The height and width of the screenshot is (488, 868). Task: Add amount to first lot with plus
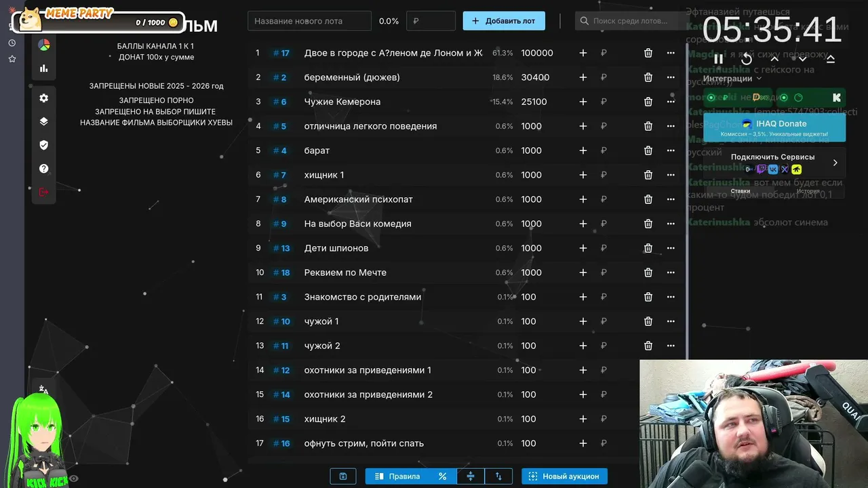click(x=583, y=53)
